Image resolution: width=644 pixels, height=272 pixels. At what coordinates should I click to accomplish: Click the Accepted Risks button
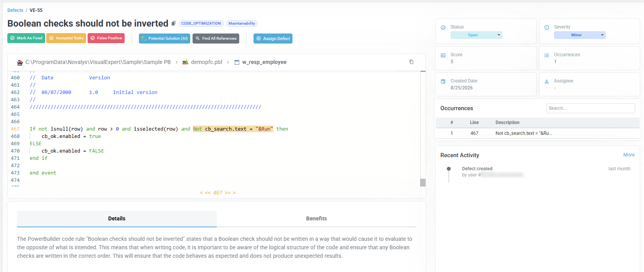point(66,38)
